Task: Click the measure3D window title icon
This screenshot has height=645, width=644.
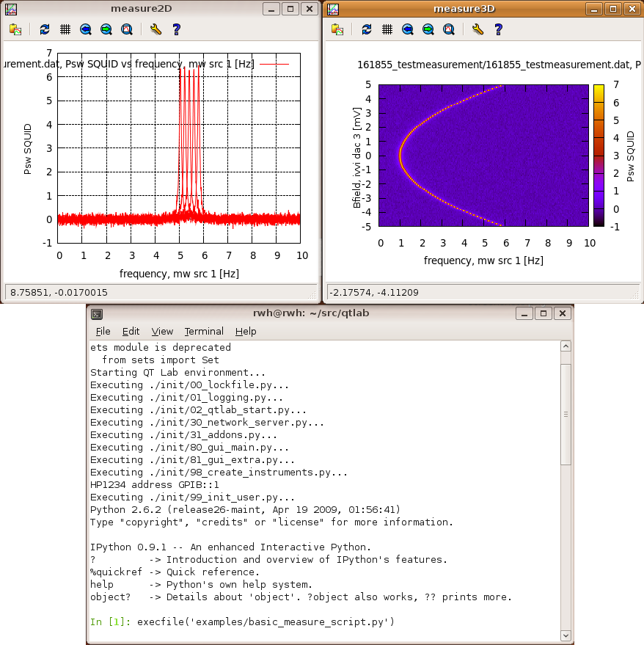Action: (333, 9)
